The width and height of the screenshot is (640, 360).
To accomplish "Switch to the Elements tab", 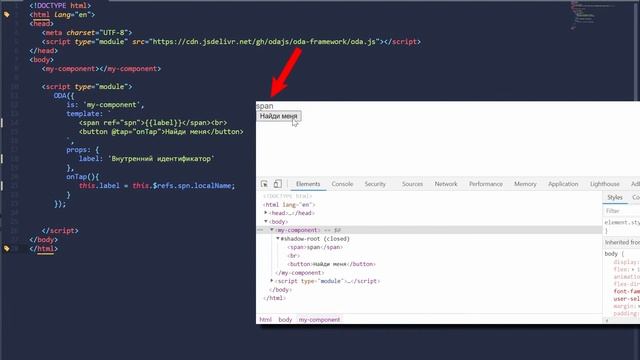I will tap(308, 184).
